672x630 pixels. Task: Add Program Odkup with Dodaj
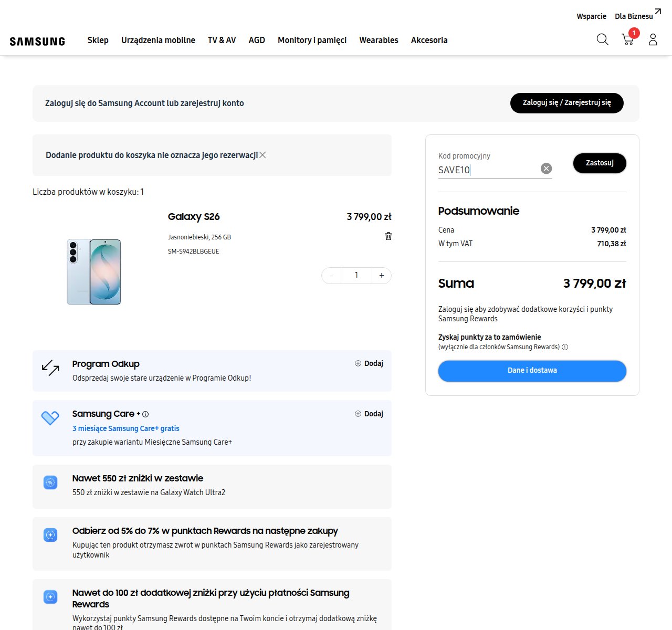point(369,363)
